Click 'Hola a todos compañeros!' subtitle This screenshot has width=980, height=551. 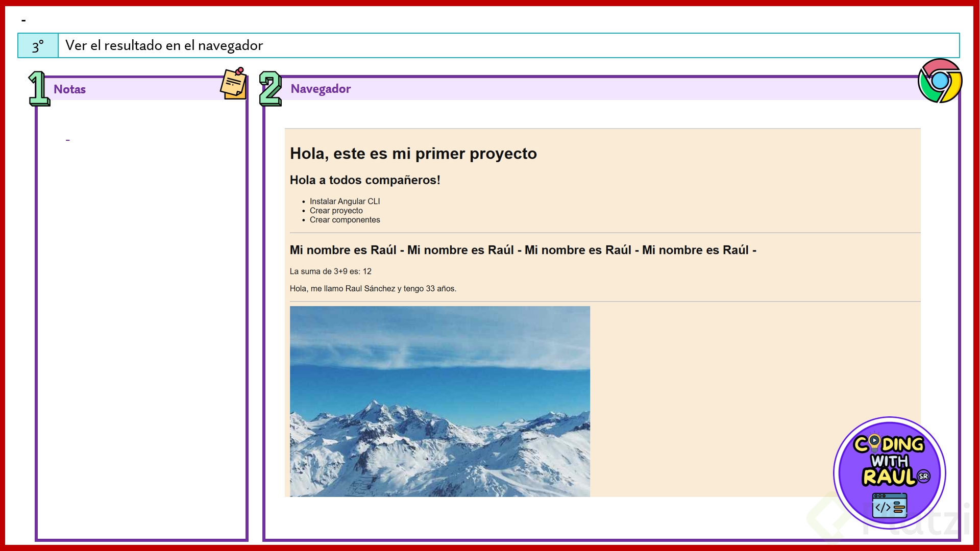[364, 180]
